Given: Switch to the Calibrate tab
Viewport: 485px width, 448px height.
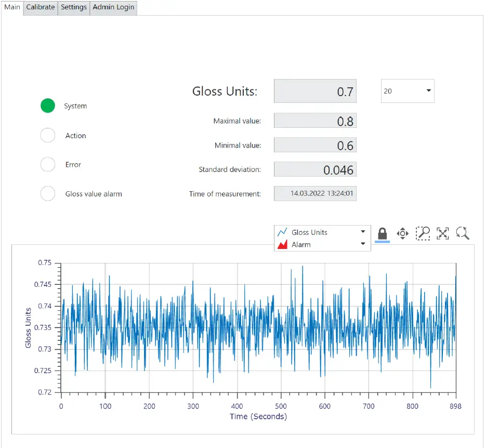Looking at the screenshot, I should (41, 7).
